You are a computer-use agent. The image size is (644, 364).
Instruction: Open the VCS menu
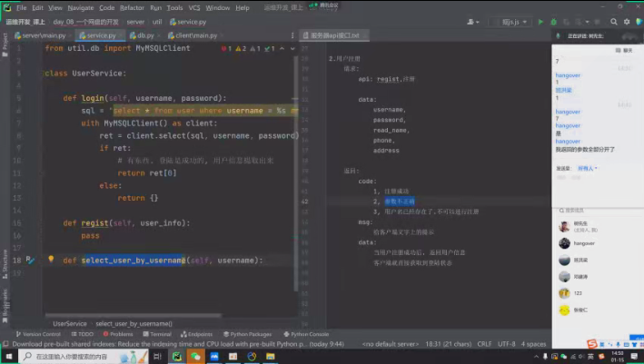pos(194,8)
